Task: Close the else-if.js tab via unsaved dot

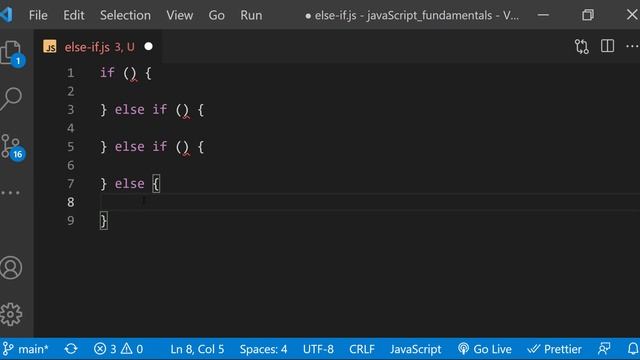Action: pos(149,47)
